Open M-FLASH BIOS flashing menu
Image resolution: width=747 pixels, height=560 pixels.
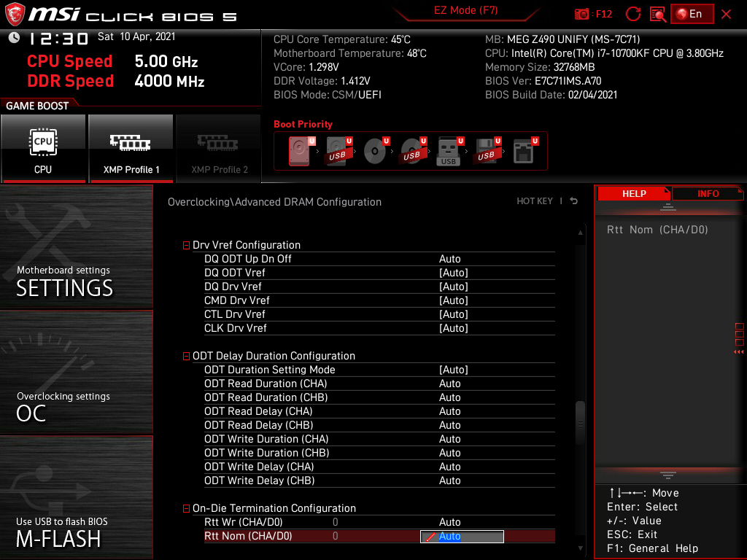pos(76,497)
